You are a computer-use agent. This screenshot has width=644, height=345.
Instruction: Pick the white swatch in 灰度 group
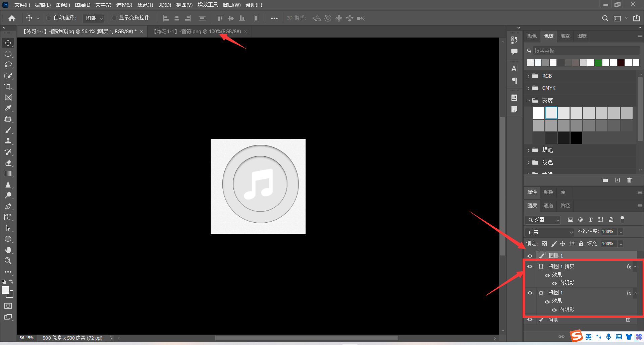tap(538, 113)
